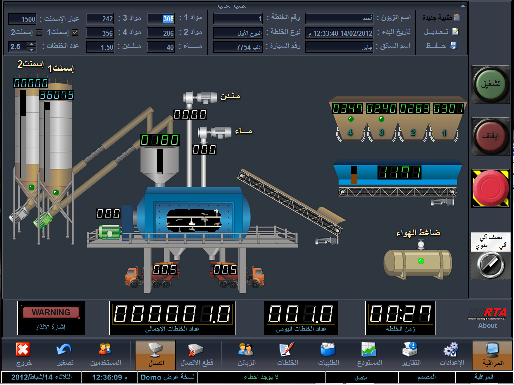Open the Reports (التقارير) printer icon
Screen dimensions: 514x385
point(411,355)
